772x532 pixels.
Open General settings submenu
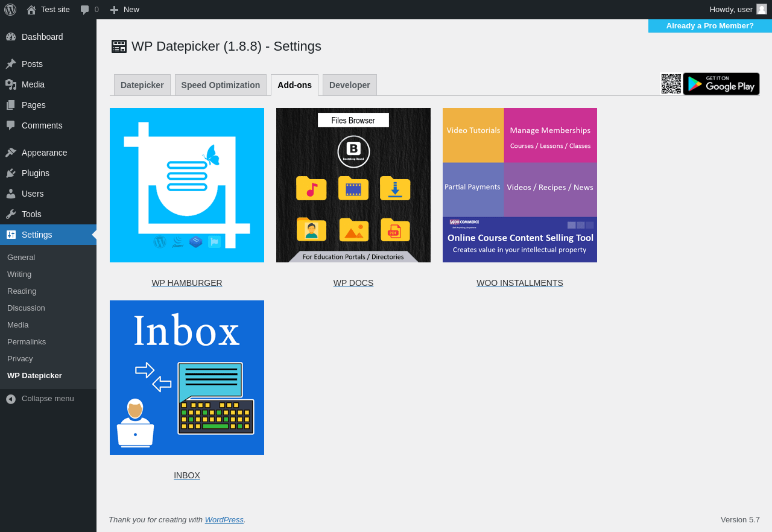click(48, 257)
